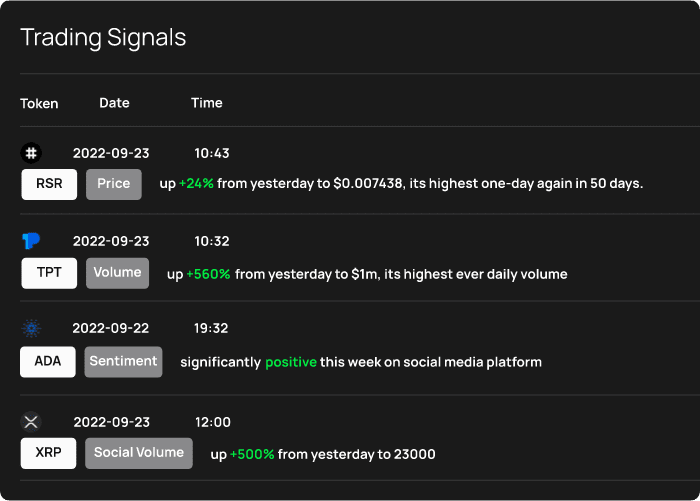This screenshot has height=501, width=700.
Task: Select the XRP token badge
Action: (x=48, y=453)
